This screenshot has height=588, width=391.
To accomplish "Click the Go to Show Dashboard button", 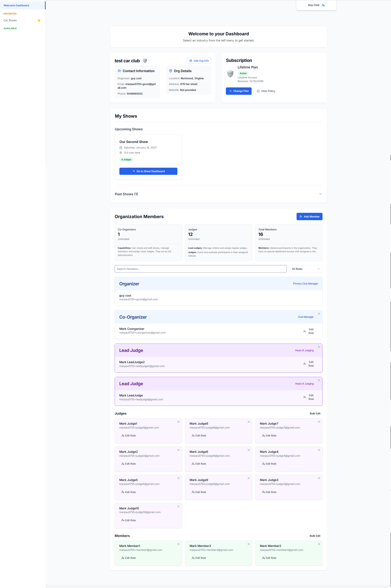I will point(148,171).
